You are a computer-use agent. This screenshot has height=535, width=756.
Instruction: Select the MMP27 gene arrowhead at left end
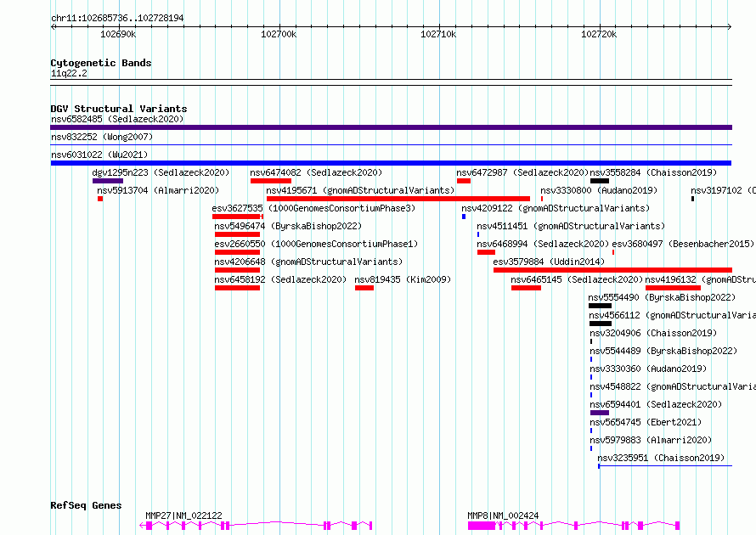pos(142,526)
